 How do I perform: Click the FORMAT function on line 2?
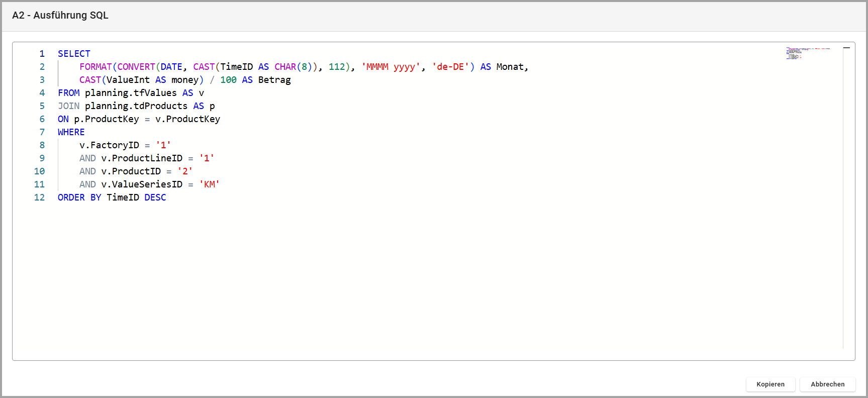[x=95, y=67]
